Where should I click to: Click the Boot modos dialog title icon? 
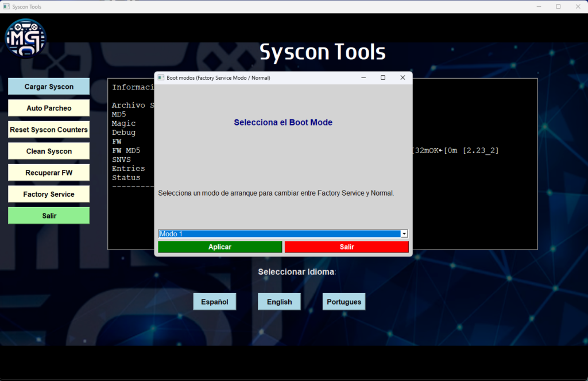(161, 77)
